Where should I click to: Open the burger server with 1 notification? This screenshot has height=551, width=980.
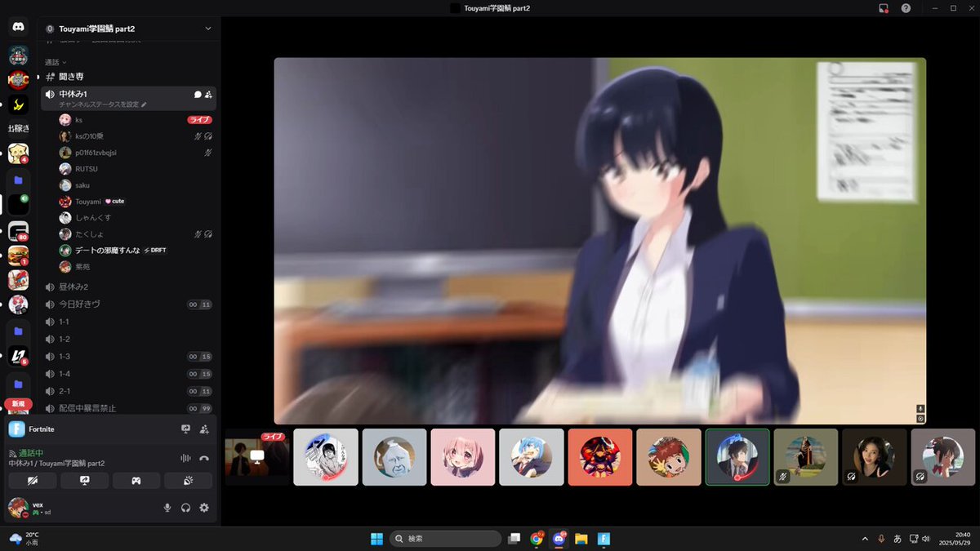tap(18, 256)
